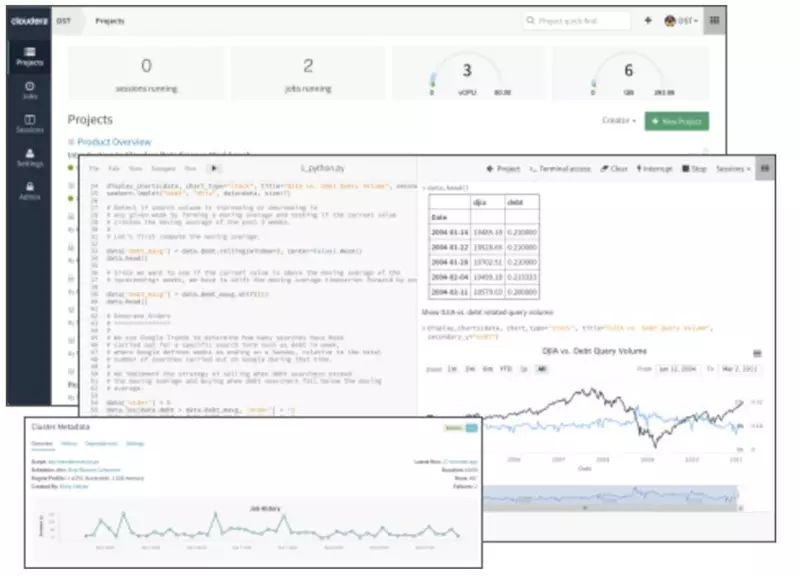Open Admin in the left sidebar
Viewport: 800px width, 577px height.
pos(30,191)
